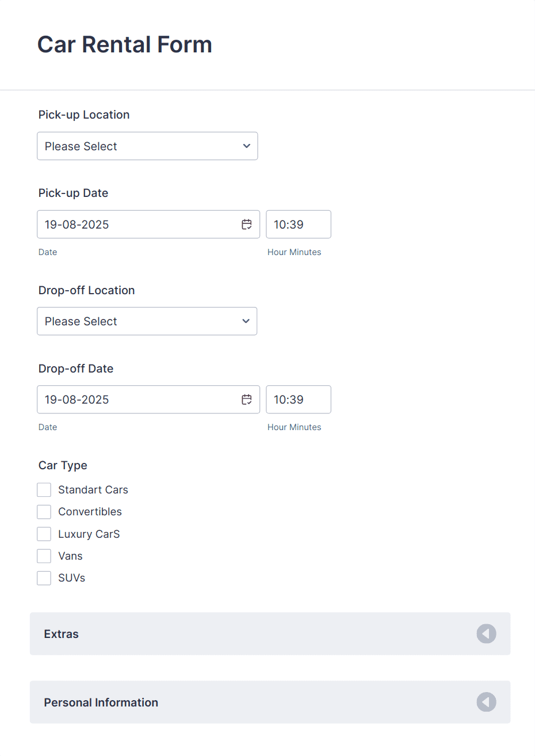Open the Drop-off Date calendar icon

tap(246, 399)
